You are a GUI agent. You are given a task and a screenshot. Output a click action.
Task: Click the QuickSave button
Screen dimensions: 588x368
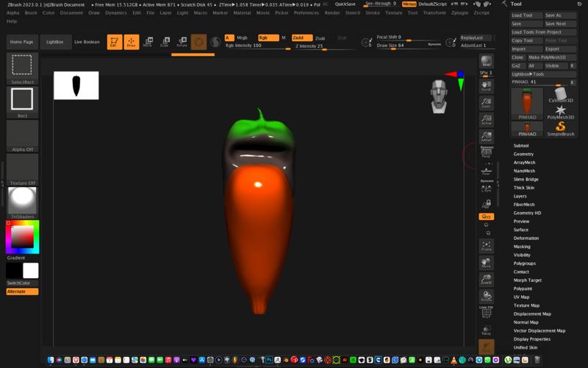click(x=345, y=4)
